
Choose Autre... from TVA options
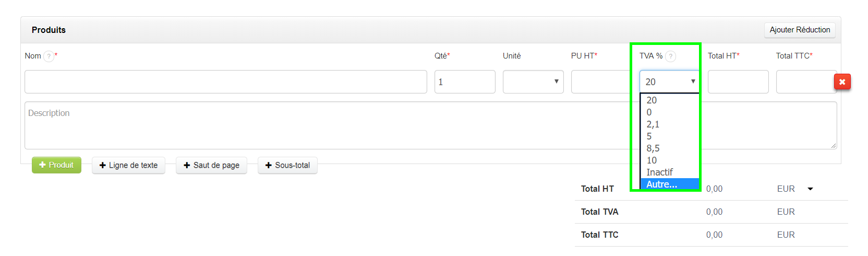coord(662,184)
